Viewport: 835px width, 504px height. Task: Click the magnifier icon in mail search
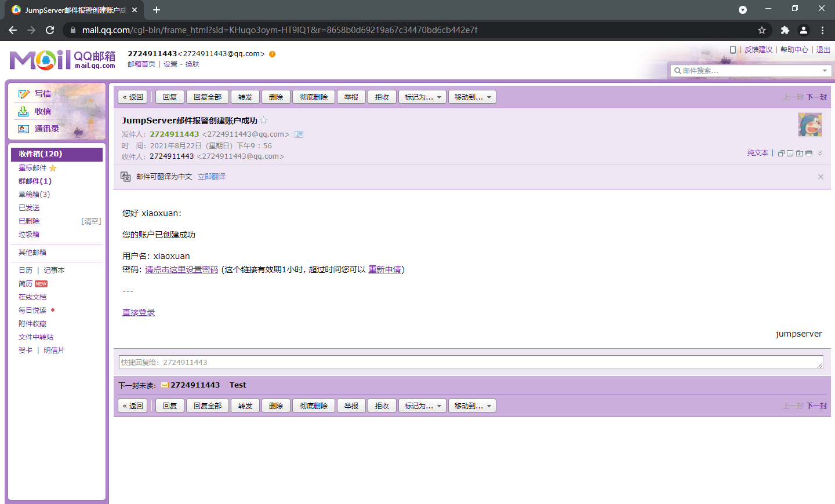tap(677, 71)
